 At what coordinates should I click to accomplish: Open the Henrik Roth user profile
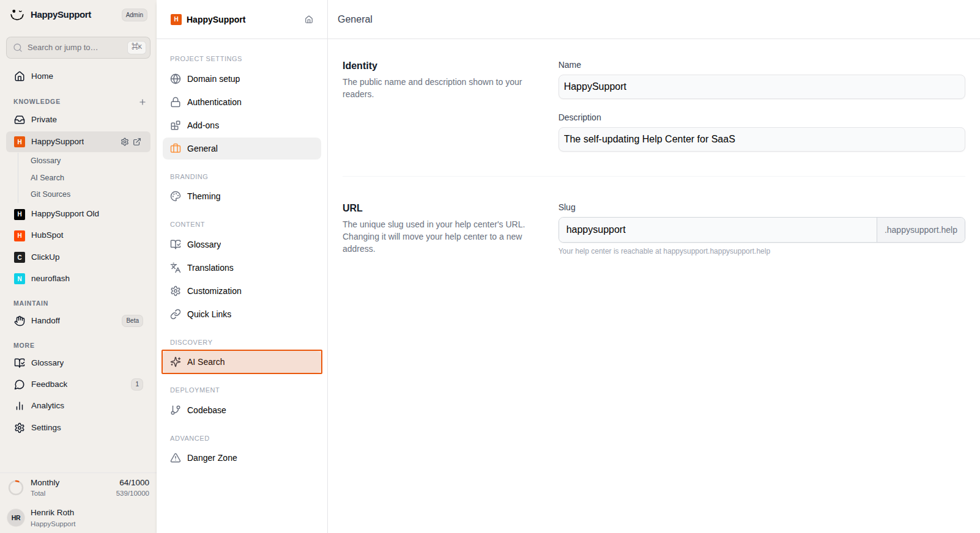pyautogui.click(x=78, y=518)
